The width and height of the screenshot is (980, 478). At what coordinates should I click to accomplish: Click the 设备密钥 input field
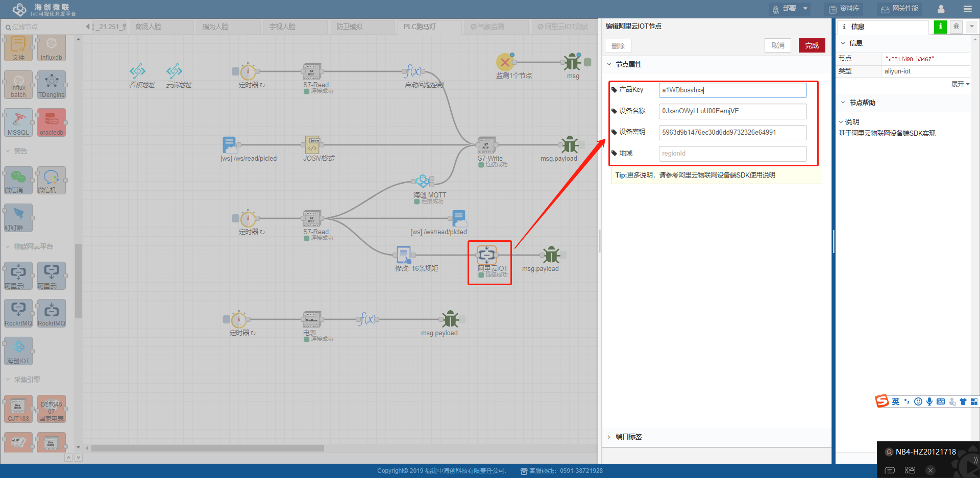(732, 133)
